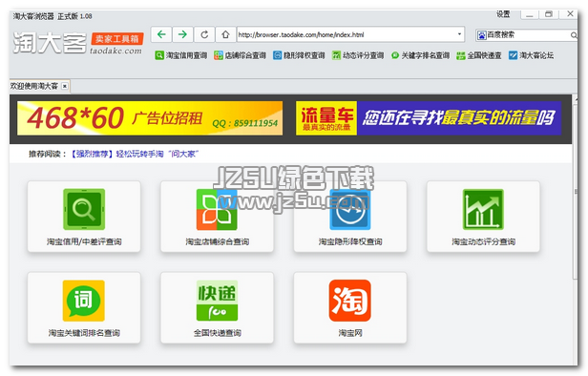Viewport: 588px width, 376px height.
Task: Open the 淘宝关键词排名查询 label link
Action: click(x=84, y=333)
